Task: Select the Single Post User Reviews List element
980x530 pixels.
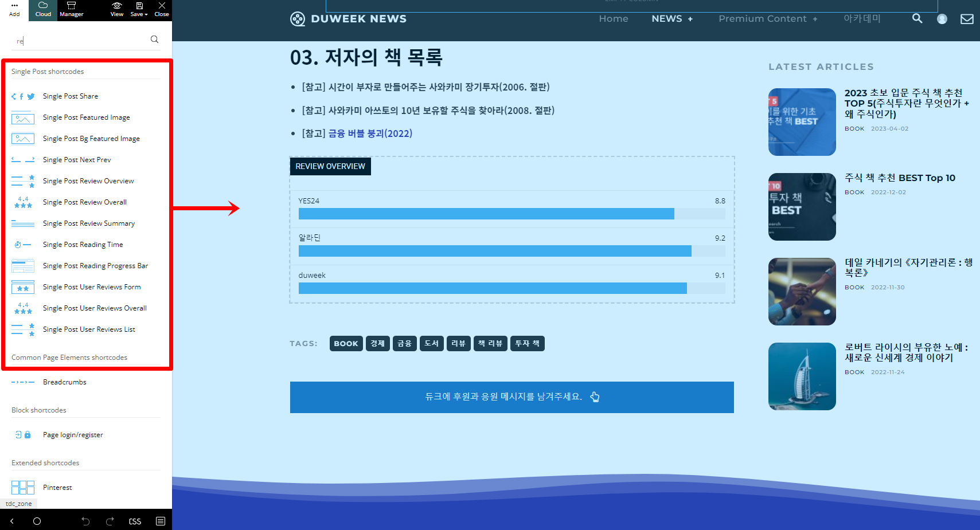Action: click(86, 329)
